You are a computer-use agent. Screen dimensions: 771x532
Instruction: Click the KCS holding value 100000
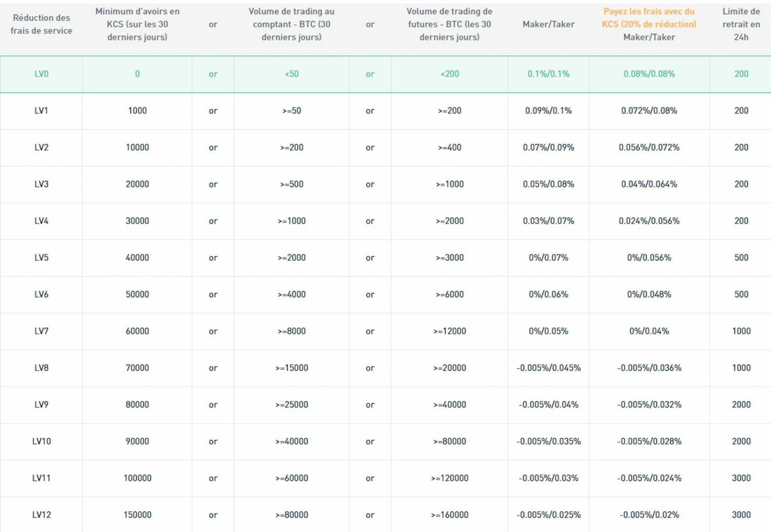(x=137, y=478)
